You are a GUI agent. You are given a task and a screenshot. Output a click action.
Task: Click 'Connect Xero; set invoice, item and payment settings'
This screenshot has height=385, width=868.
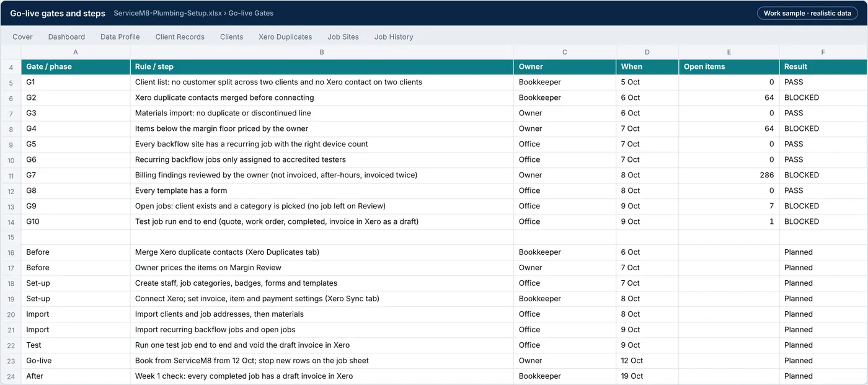[322, 299]
